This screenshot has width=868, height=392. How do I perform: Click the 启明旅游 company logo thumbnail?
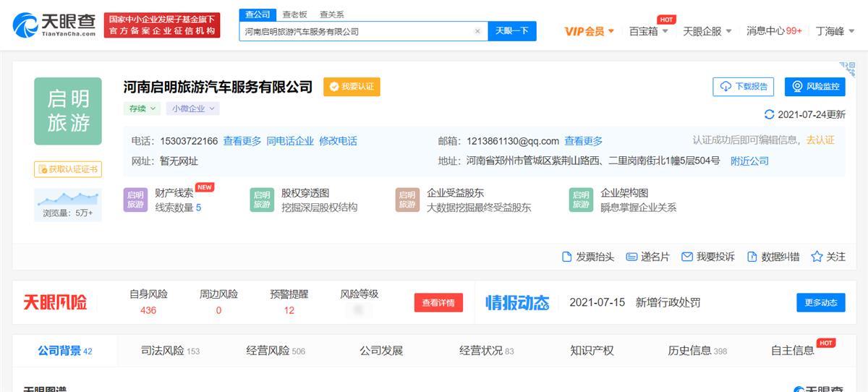(x=68, y=111)
